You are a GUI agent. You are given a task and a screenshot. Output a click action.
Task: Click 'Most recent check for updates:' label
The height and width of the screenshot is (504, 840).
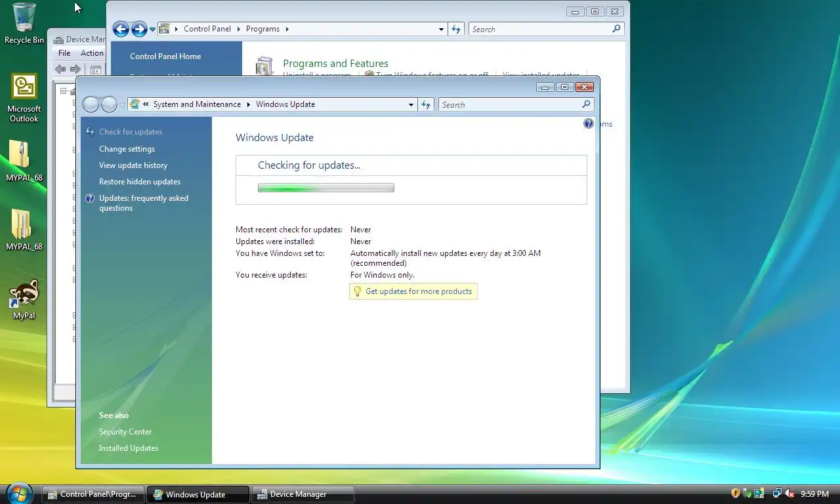click(289, 230)
